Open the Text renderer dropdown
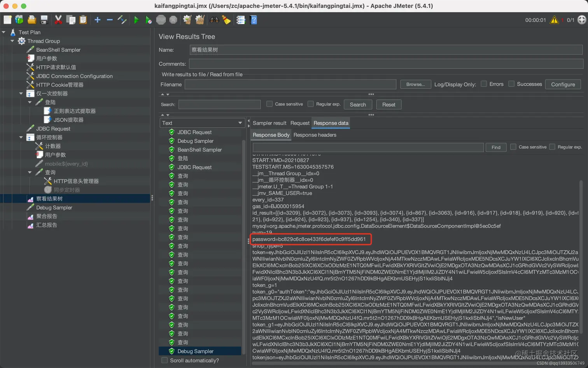Screen dimensions: 588x368 [202, 123]
